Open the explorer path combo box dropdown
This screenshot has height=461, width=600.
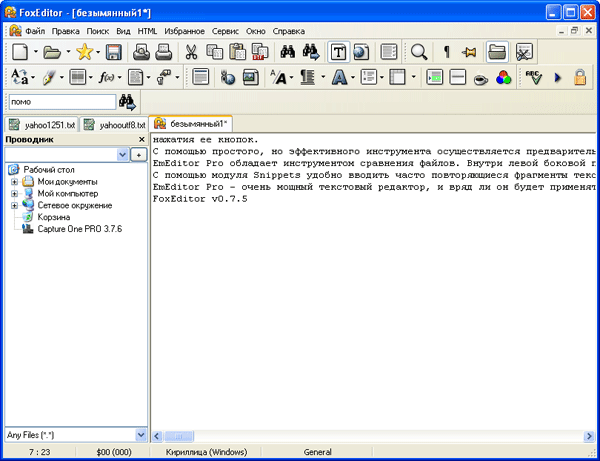(x=122, y=155)
